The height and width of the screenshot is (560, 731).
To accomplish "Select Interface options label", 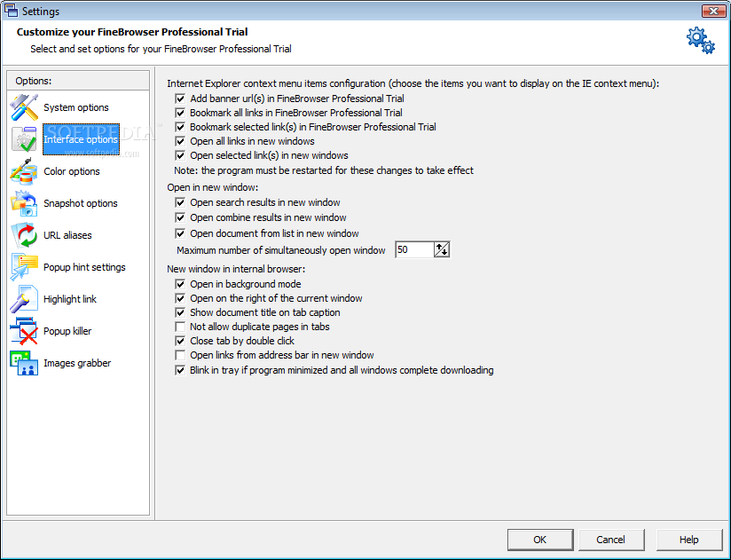I will tap(81, 139).
